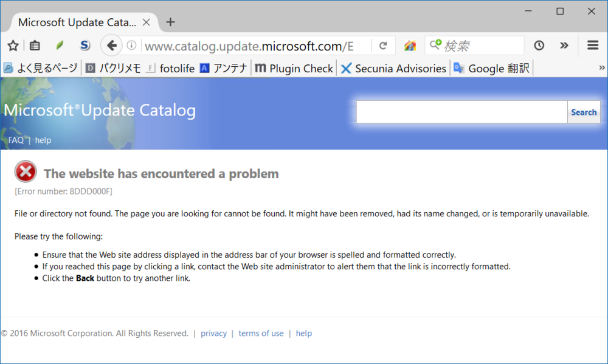Screen dimensions: 608x364
Task: Open fotolife bookmark
Action: click(x=171, y=68)
